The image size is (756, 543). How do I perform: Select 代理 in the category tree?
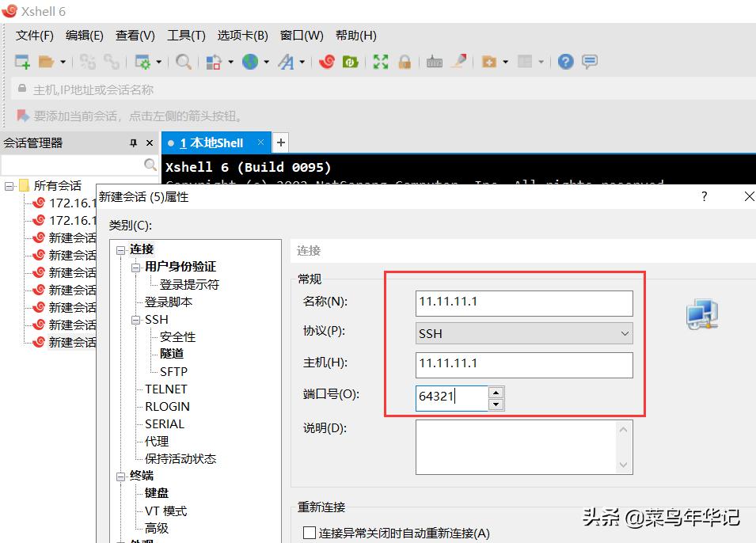157,441
